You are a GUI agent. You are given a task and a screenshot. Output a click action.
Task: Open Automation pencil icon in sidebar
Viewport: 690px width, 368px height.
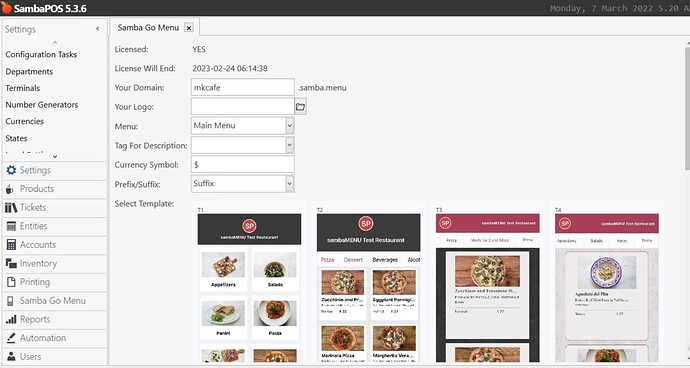11,338
